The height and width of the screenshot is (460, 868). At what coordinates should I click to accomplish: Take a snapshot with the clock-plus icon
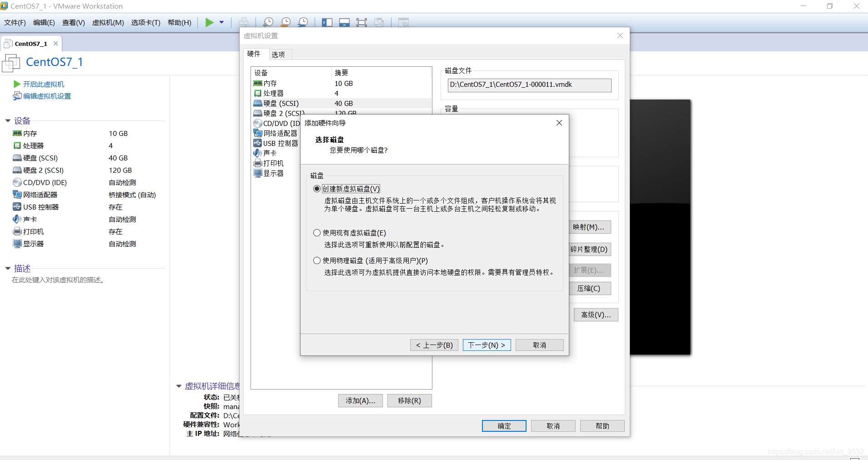268,22
